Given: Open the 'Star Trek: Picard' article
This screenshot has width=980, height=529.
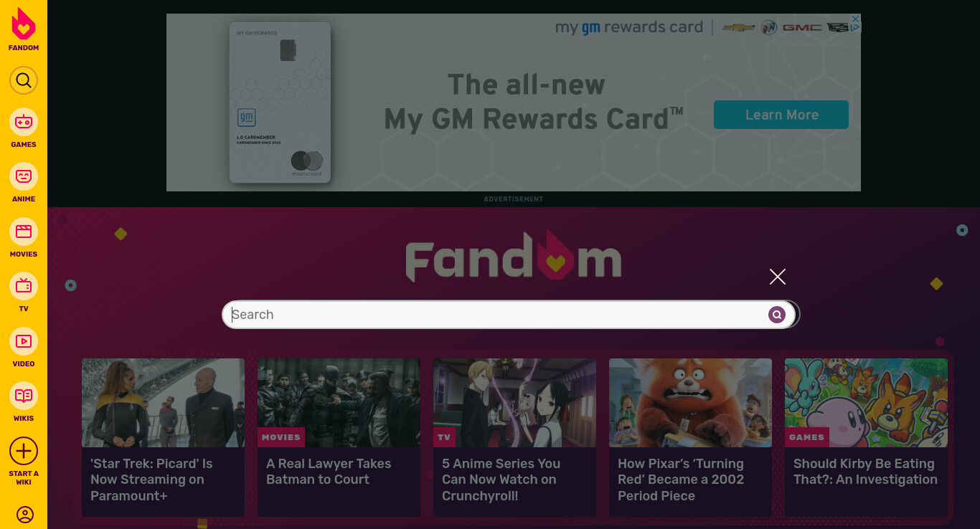Looking at the screenshot, I should 151,480.
